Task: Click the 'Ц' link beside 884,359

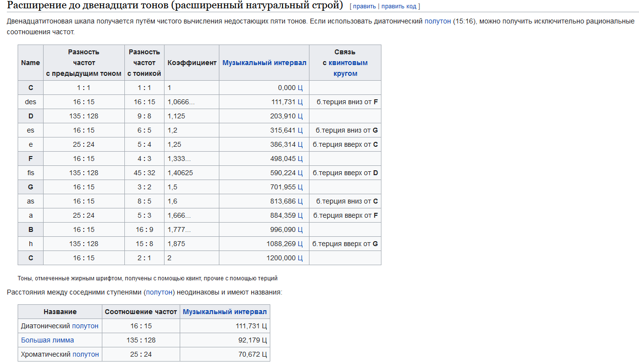Action: click(300, 215)
